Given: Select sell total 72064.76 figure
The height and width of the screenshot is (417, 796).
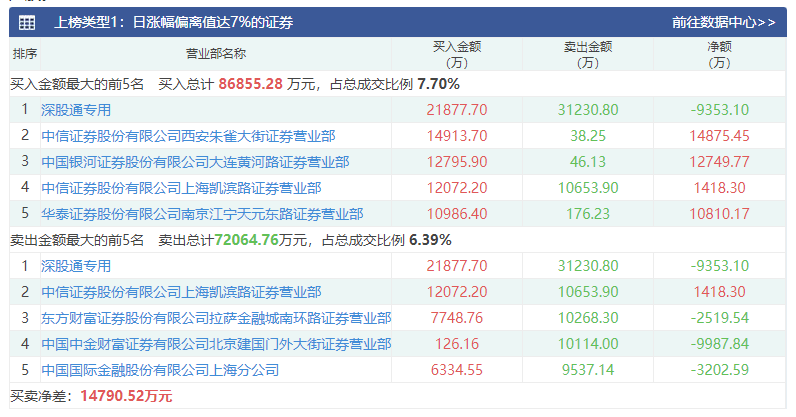Looking at the screenshot, I should (246, 240).
